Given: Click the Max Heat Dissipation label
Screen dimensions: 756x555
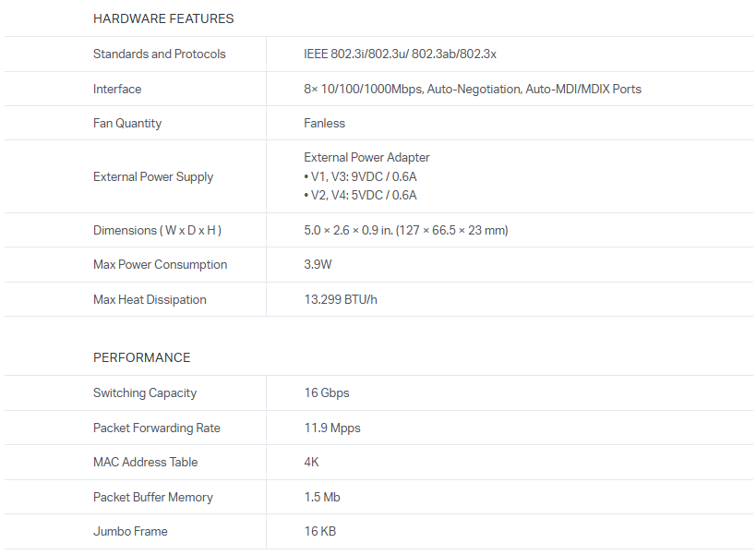Looking at the screenshot, I should (x=150, y=300).
